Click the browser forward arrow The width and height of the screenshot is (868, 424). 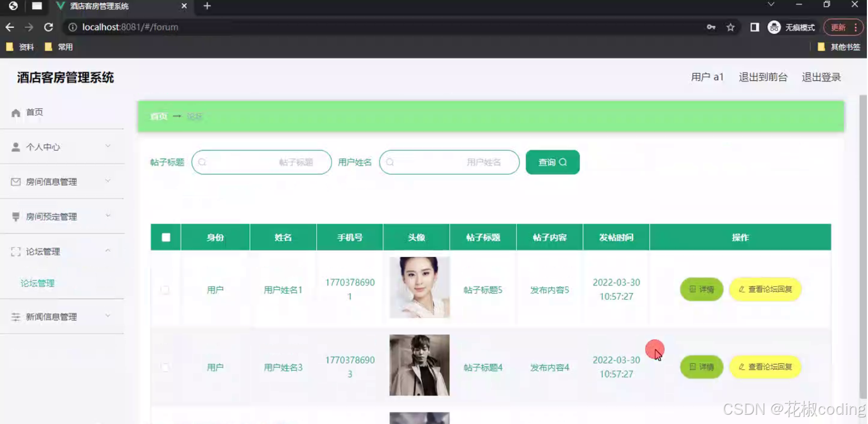click(x=29, y=27)
